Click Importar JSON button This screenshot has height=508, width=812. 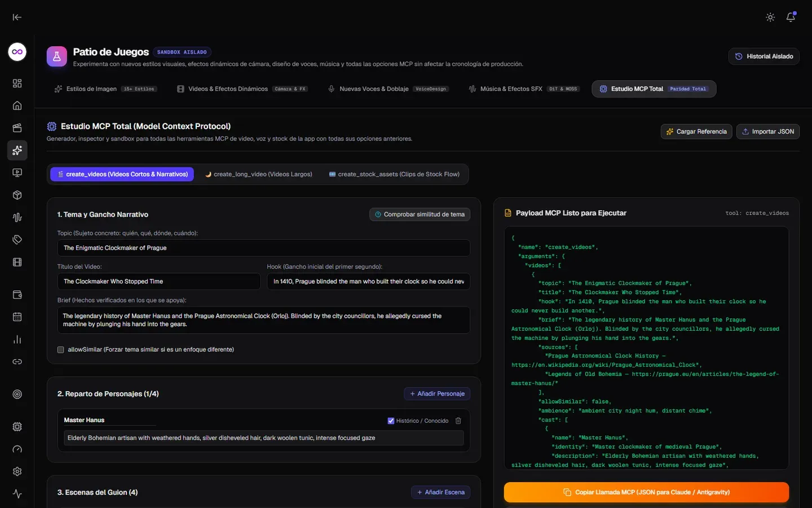point(768,132)
